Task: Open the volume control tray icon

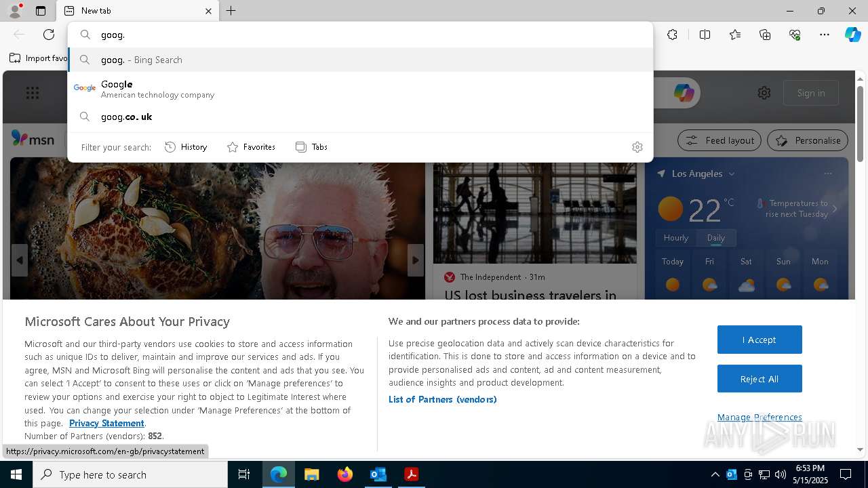Action: coord(781,474)
